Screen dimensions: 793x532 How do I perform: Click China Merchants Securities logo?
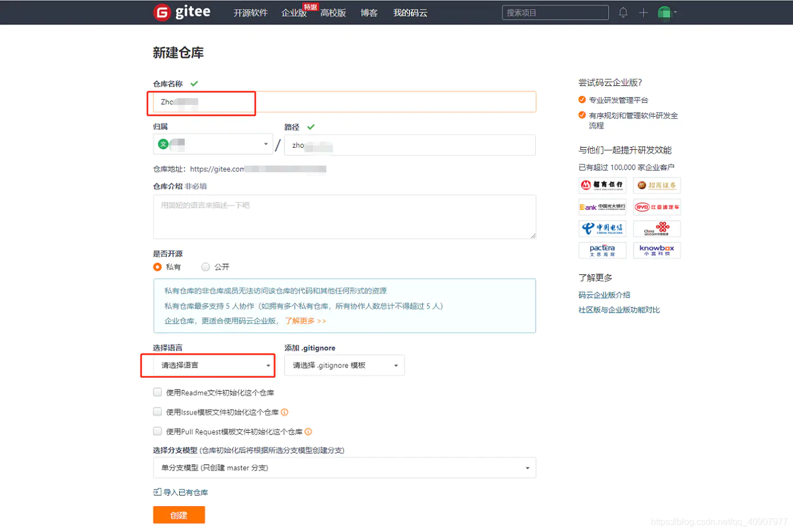point(657,185)
